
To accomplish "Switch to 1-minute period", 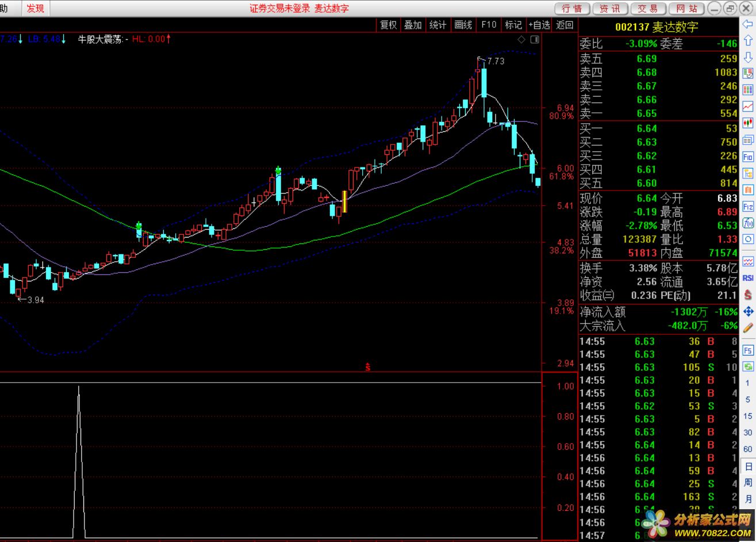I will (x=748, y=383).
